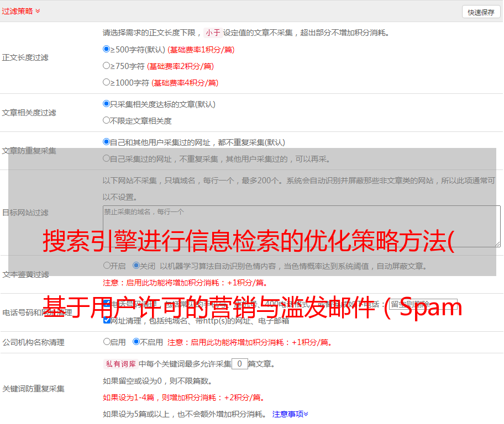The image size is (504, 424).
Task: Click the 禁止采集的域名 textarea
Action: point(302,226)
